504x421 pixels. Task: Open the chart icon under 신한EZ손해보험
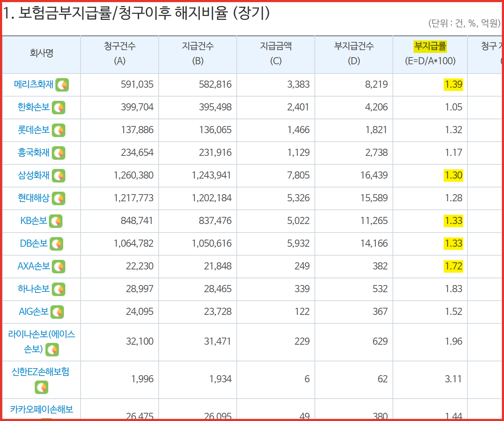point(42,387)
